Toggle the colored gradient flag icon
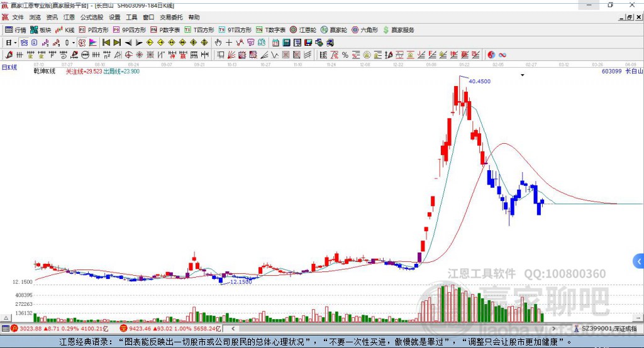This screenshot has height=348, width=644. (x=93, y=43)
